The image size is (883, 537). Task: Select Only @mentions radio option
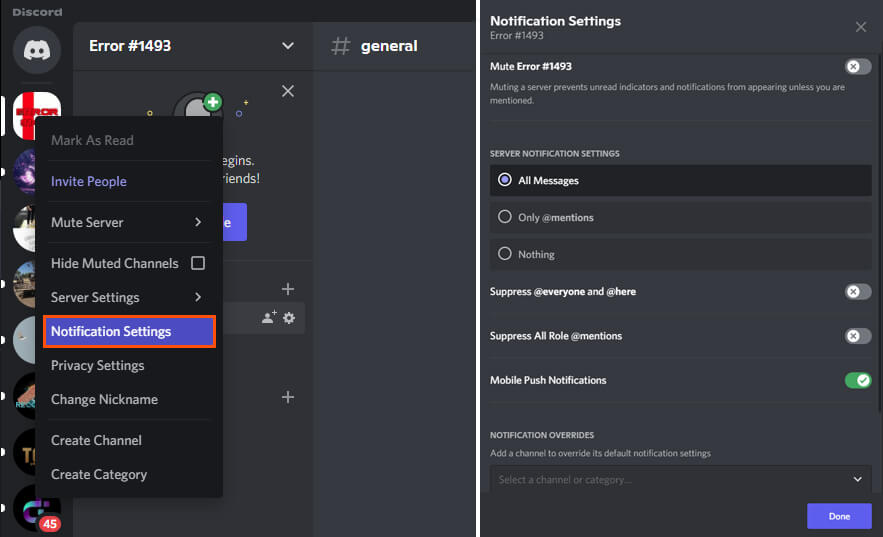pyautogui.click(x=680, y=217)
